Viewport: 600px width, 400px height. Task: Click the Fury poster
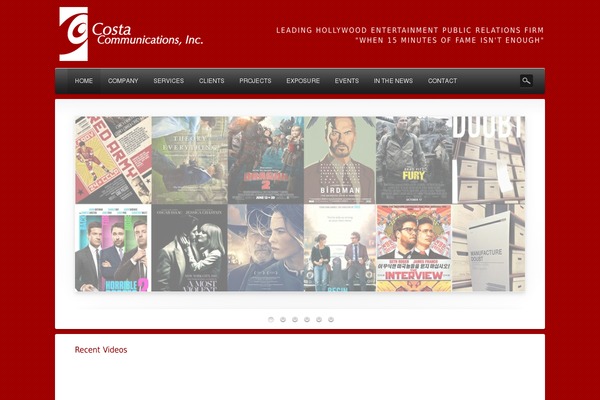(x=414, y=160)
